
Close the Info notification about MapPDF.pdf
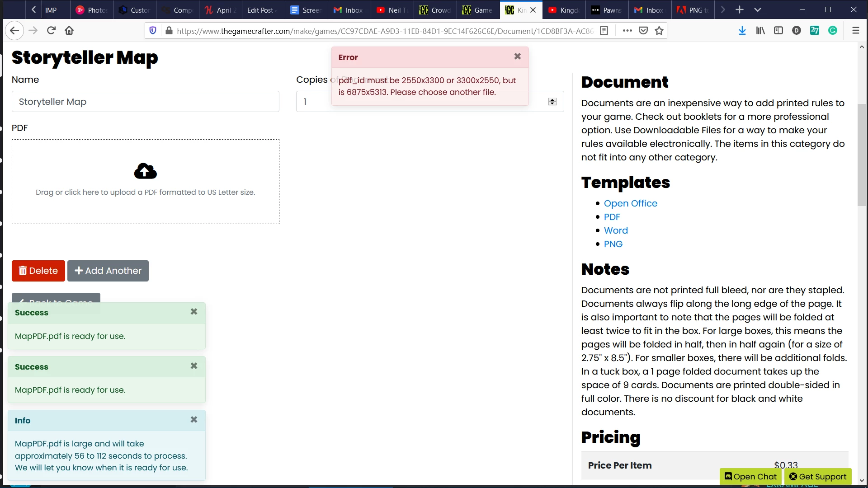click(x=194, y=420)
